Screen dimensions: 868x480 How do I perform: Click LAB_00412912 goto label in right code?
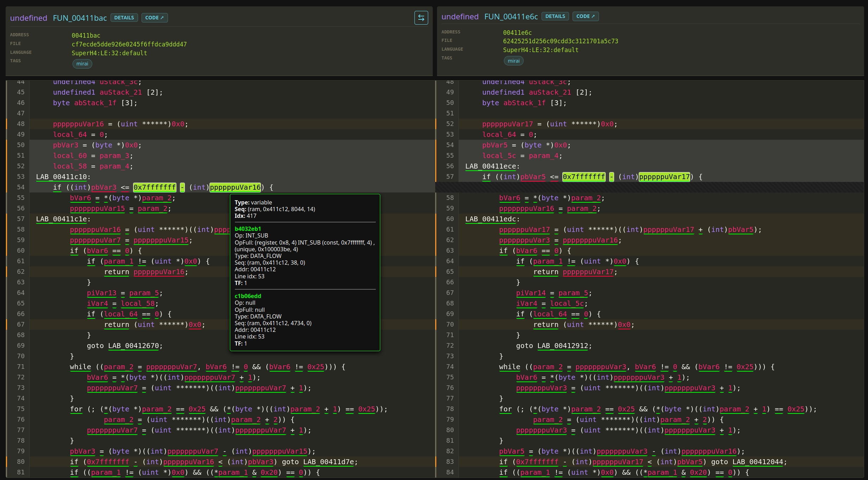tap(563, 346)
